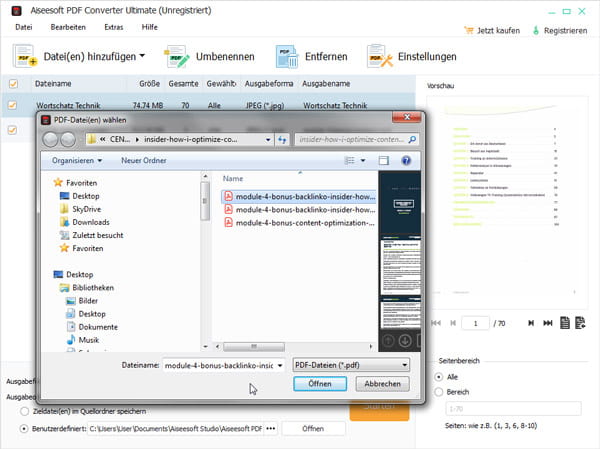Click the preview page number field
Screen dimensions: 600x449
point(475,323)
